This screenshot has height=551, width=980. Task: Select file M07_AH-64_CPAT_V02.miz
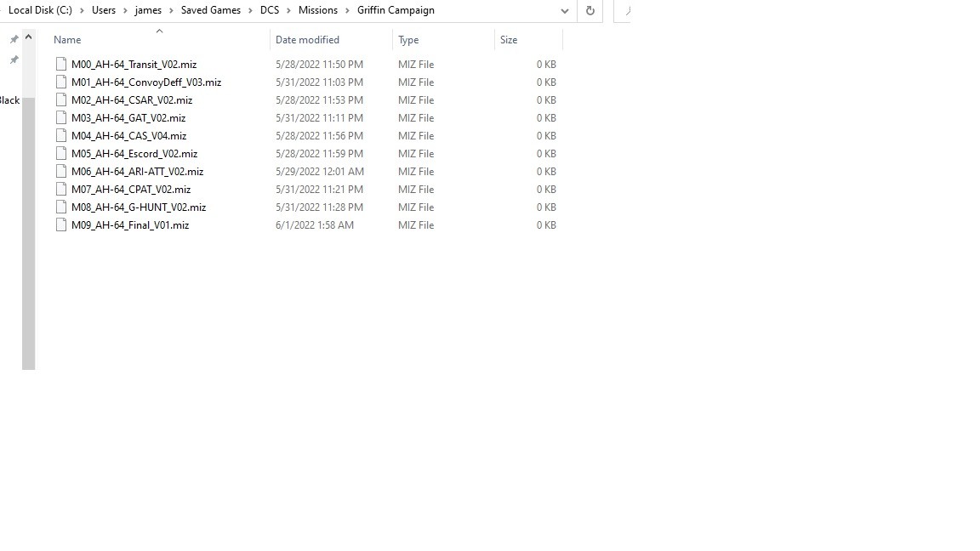(x=131, y=190)
